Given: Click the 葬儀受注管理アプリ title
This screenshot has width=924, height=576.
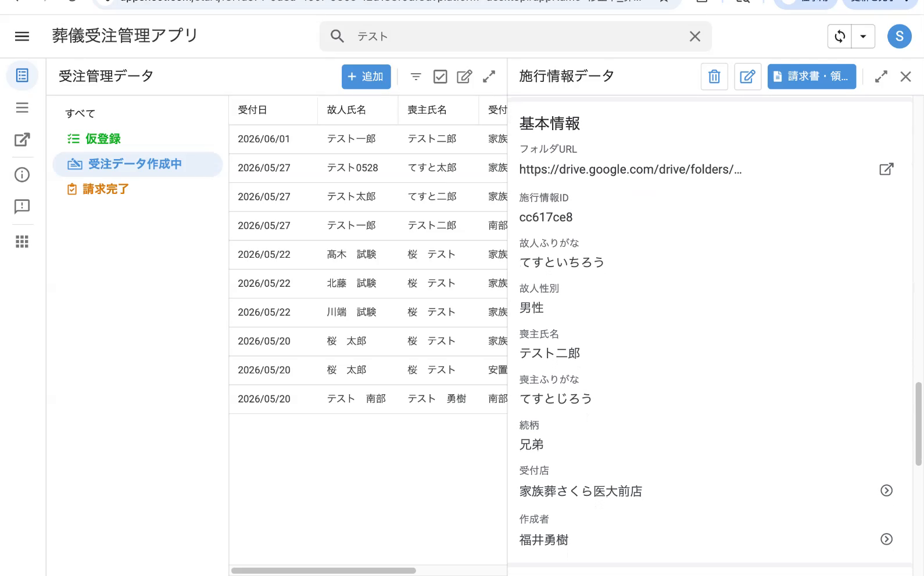Looking at the screenshot, I should tap(125, 36).
